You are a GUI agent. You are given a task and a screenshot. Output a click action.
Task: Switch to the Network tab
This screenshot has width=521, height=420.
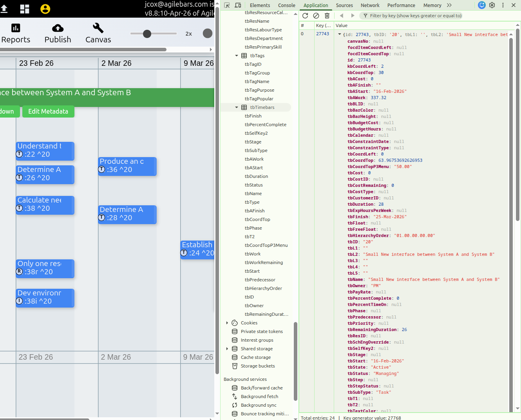[370, 5]
